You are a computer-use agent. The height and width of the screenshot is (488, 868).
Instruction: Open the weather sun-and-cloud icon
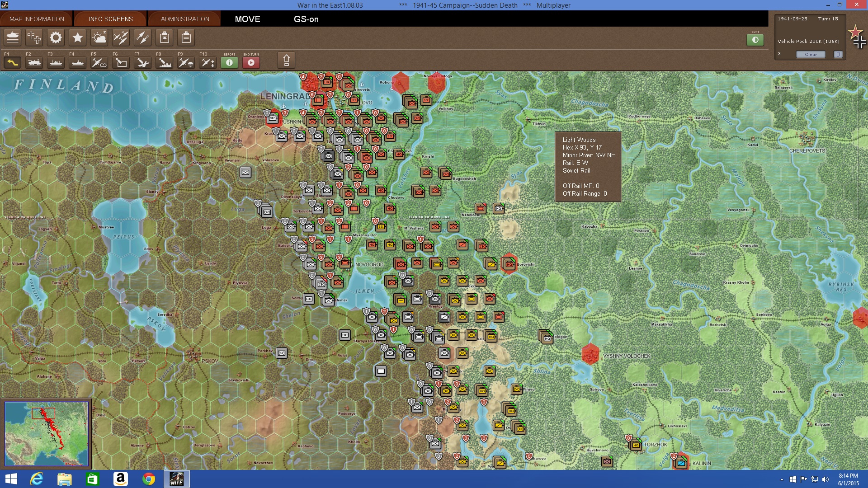(x=99, y=38)
